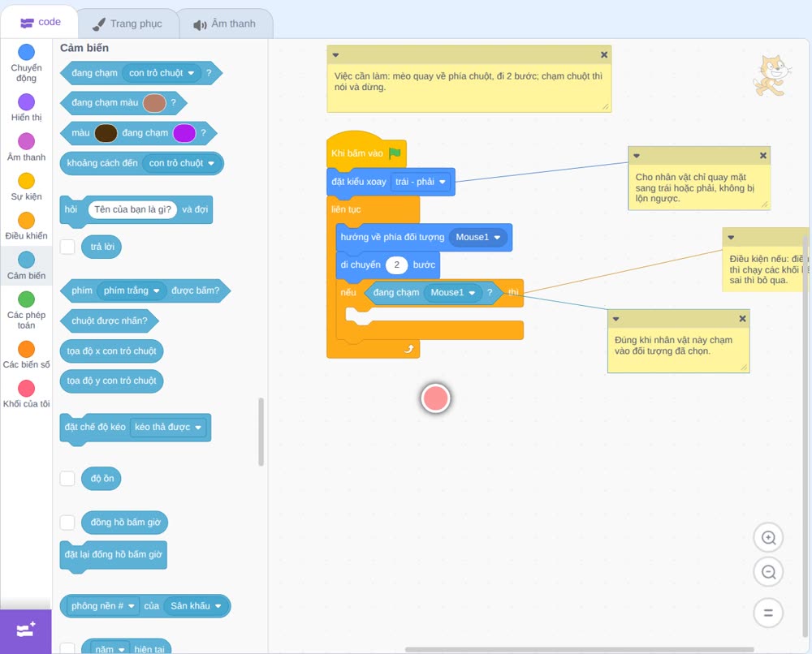812x654 pixels.
Task: Click the block palette vertical scrollbar
Action: [x=261, y=432]
